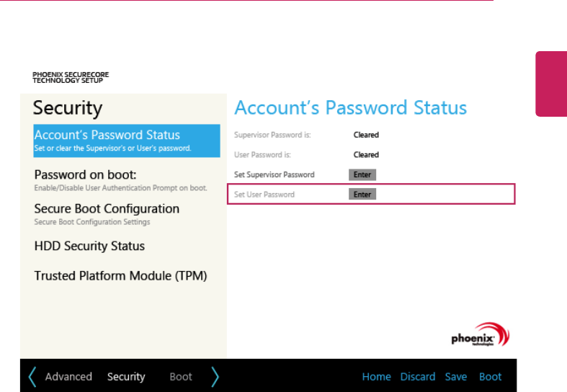Open Trusted Platform Module (TPM) section
This screenshot has height=392, width=567.
tap(120, 276)
